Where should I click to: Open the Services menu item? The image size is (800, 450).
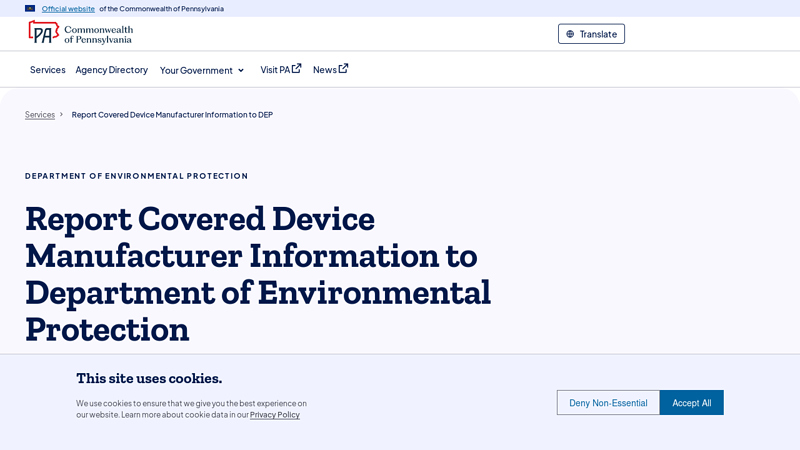(x=47, y=70)
